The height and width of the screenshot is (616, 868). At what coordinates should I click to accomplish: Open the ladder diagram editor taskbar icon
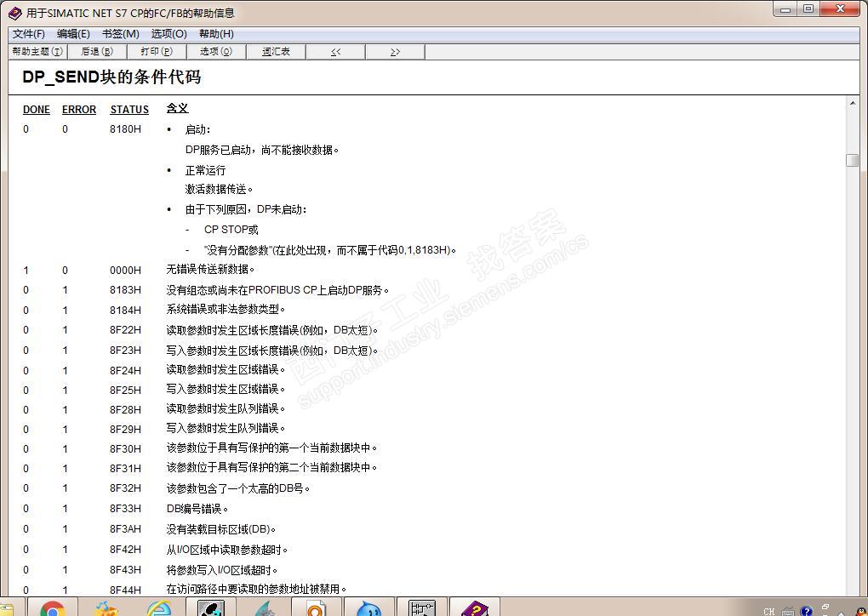[x=422, y=607]
